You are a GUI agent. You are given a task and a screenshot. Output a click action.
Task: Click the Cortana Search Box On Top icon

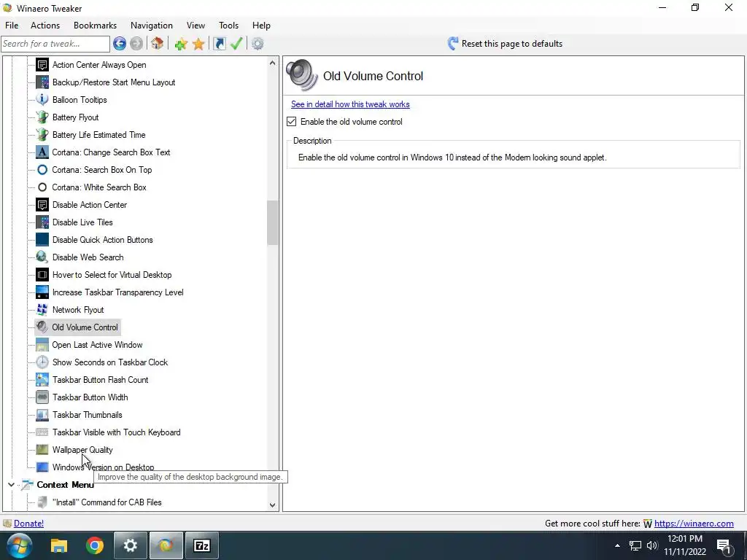[x=42, y=169]
